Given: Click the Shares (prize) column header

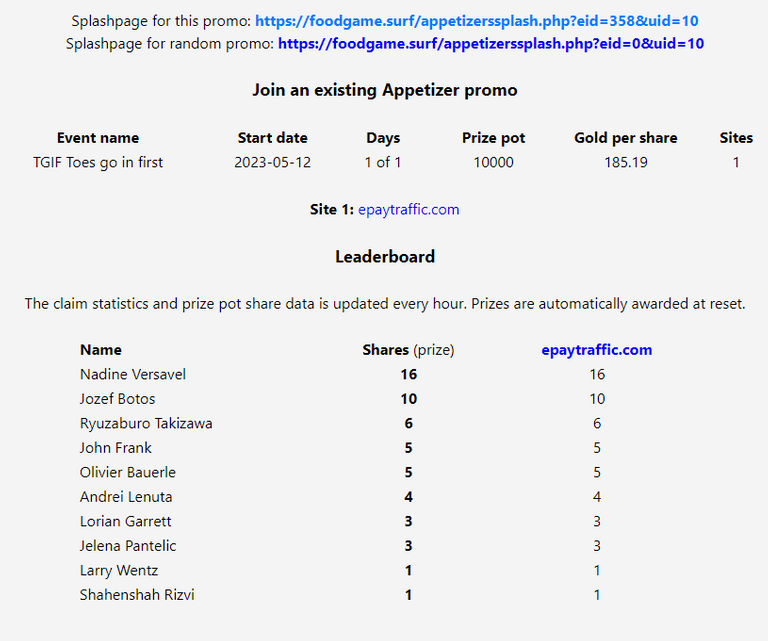Looking at the screenshot, I should pos(408,350).
